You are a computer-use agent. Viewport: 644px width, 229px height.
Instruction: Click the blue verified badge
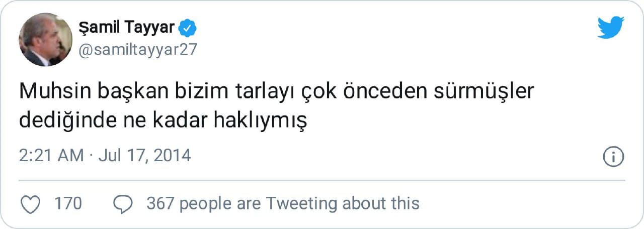click(188, 28)
